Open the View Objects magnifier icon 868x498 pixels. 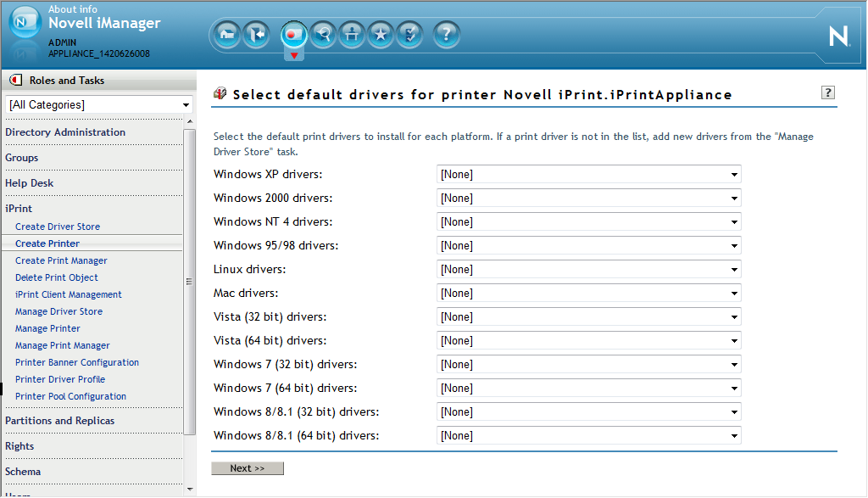click(x=323, y=35)
